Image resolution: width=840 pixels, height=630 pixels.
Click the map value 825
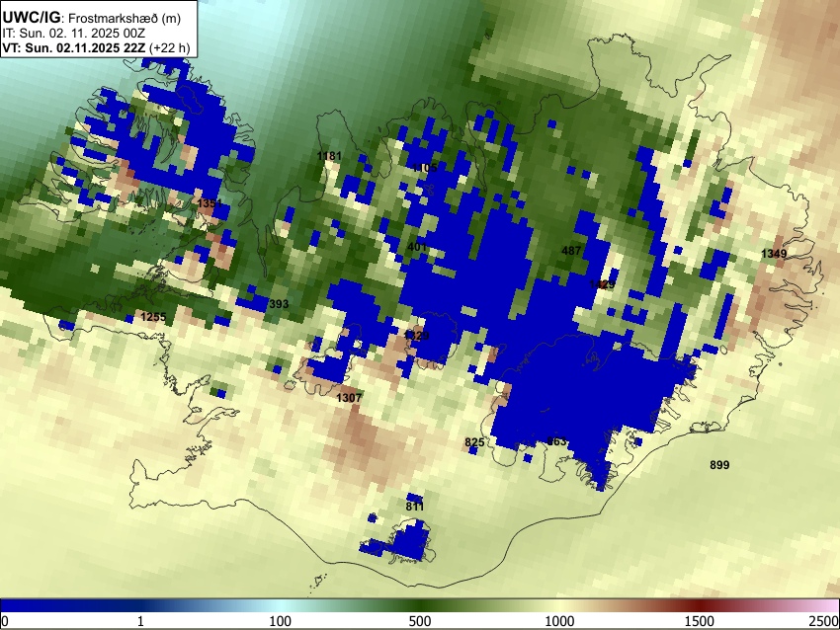[474, 442]
